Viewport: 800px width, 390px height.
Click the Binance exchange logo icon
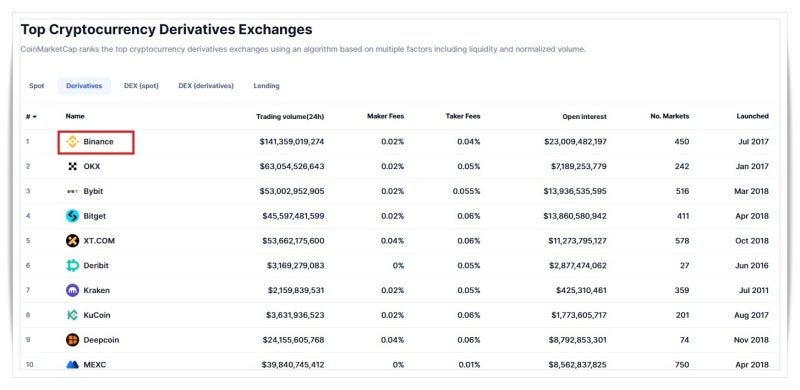(x=72, y=142)
